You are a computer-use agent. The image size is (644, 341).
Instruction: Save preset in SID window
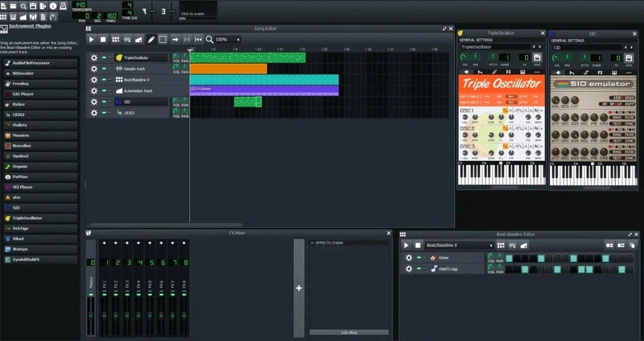[629, 58]
